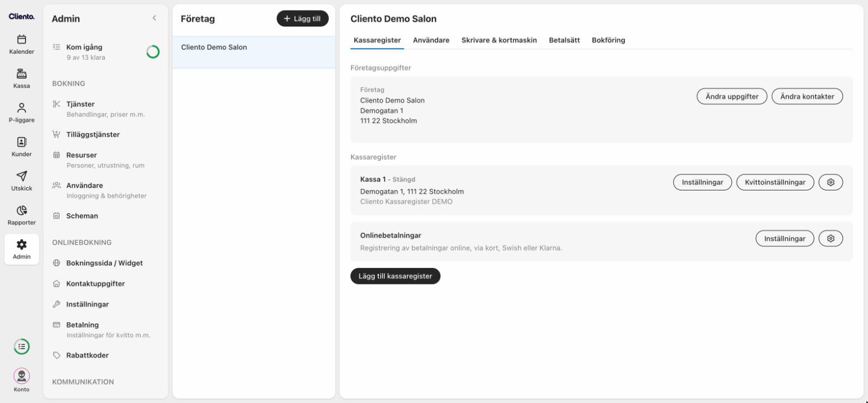Image resolution: width=868 pixels, height=403 pixels.
Task: Collapse the Admin panel chevron
Action: point(154,18)
